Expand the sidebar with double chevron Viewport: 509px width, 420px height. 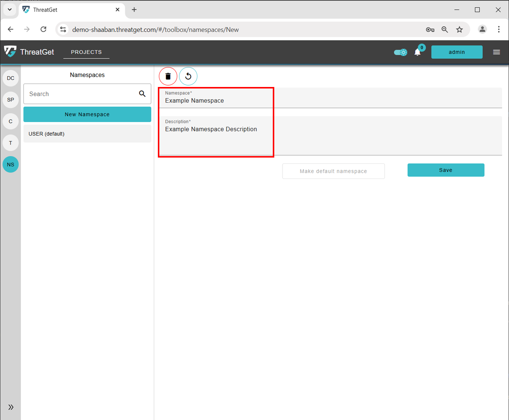pos(11,407)
